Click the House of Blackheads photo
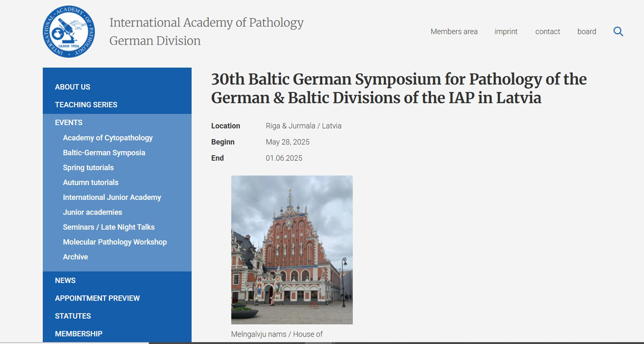The image size is (644, 344). click(x=291, y=250)
